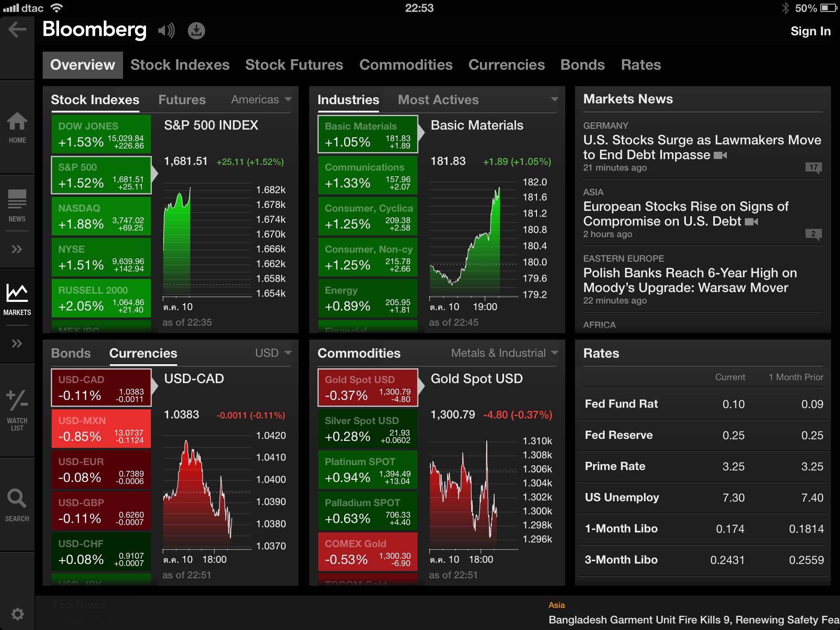Select the Platinum SPOT tile

point(368,470)
